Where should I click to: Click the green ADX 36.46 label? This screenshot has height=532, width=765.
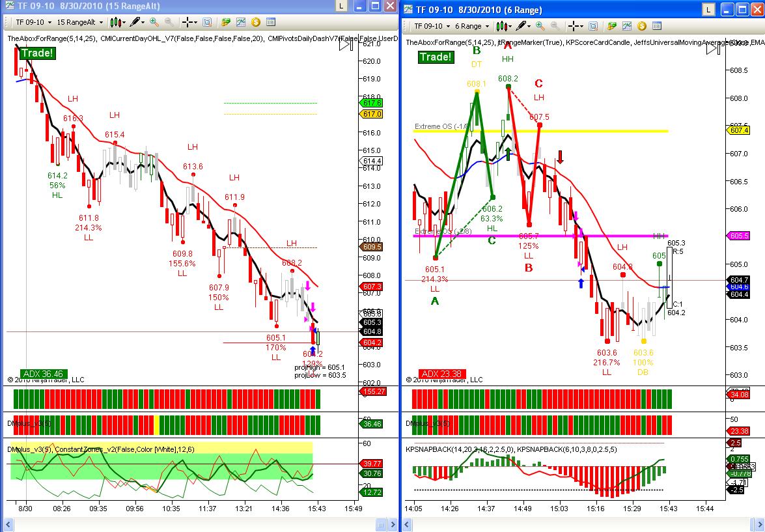tap(44, 374)
